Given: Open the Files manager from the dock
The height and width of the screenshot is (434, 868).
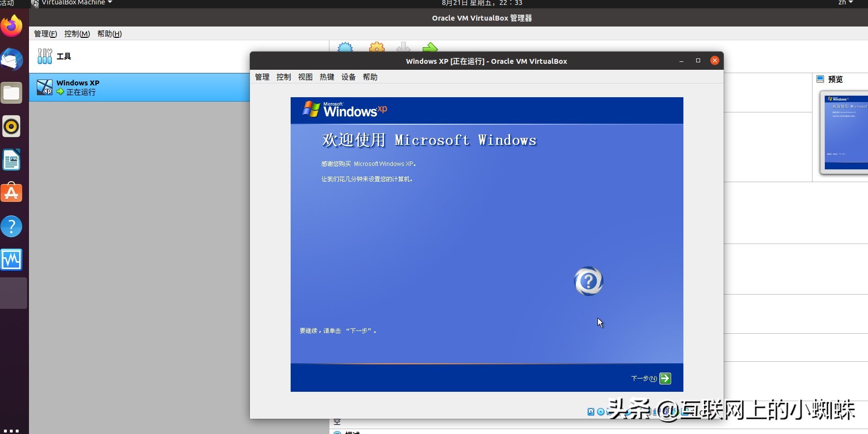Looking at the screenshot, I should (x=12, y=93).
